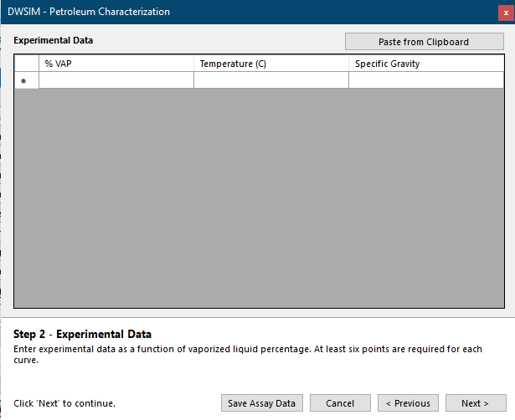
Task: Click the empty grey area of data grid
Action: [x=259, y=197]
